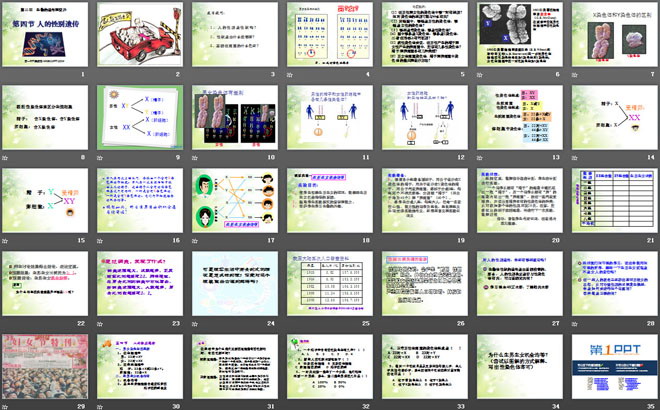
Task: Select slide 34 thumbnail 为什么生男生女机会均等
Action: click(520, 366)
